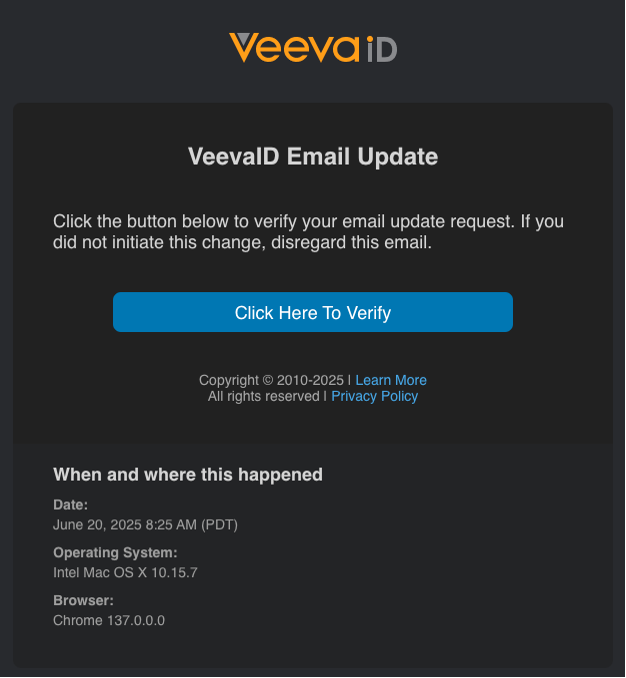Click the gray iD part of the logo
The image size is (626, 678).
(x=382, y=49)
